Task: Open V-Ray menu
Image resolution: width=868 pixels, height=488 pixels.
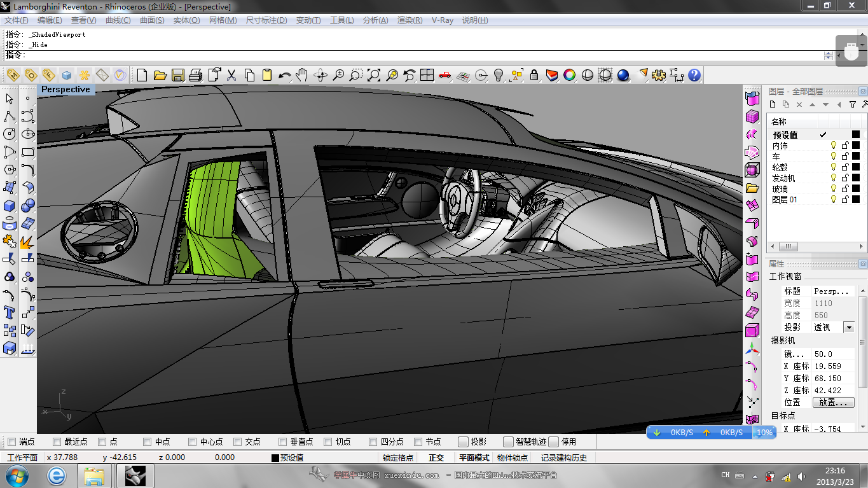Action: tap(443, 20)
